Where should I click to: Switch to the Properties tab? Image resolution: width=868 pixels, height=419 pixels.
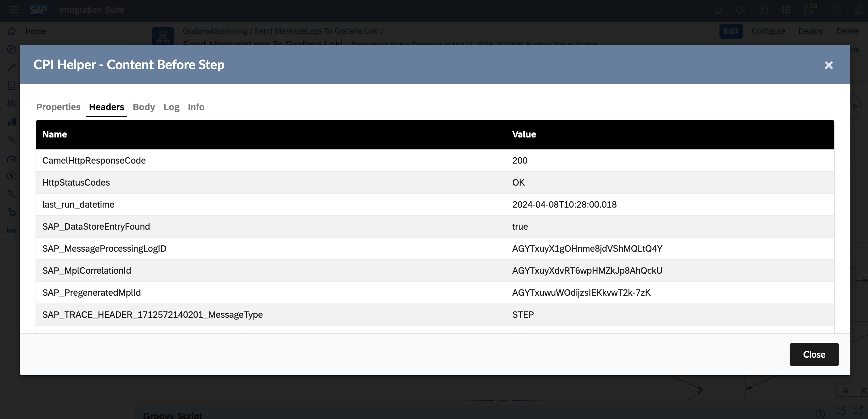coord(58,107)
